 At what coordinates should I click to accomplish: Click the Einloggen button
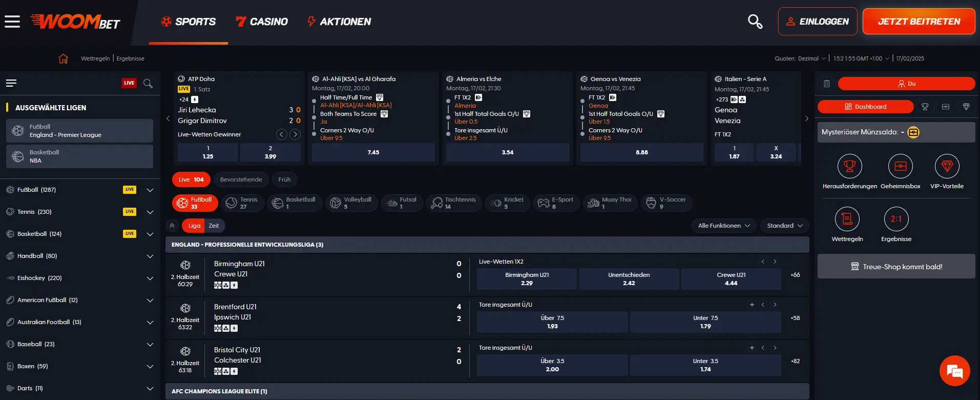tap(818, 22)
